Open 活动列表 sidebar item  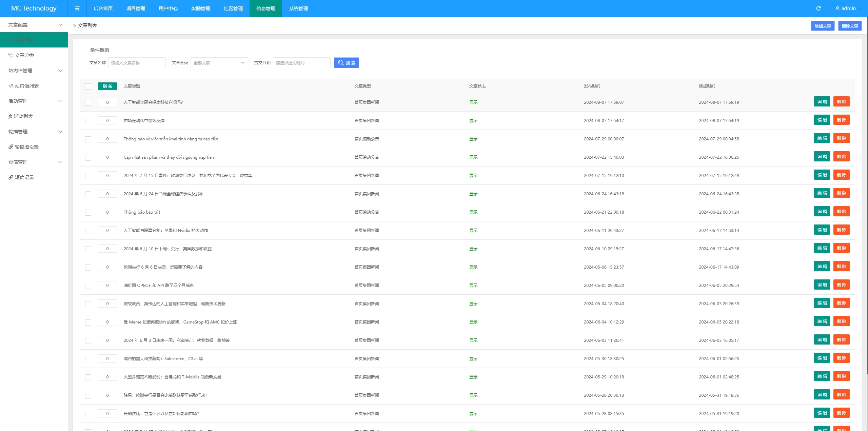[x=23, y=116]
